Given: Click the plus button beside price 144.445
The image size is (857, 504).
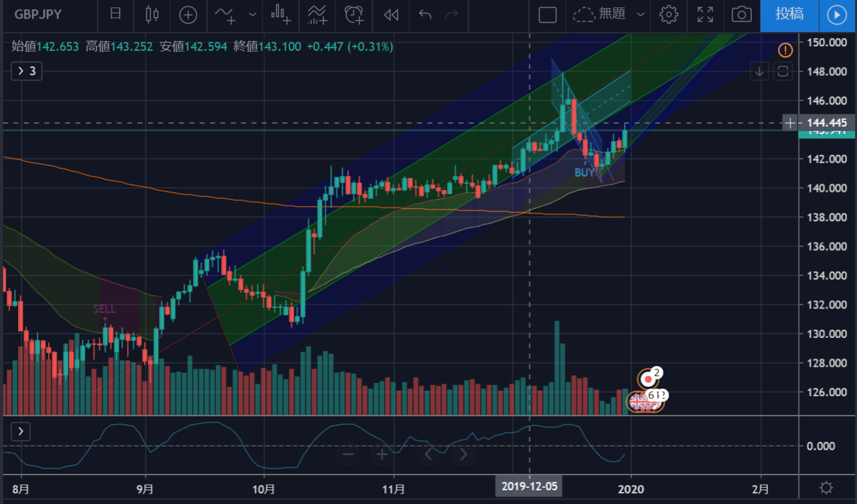Looking at the screenshot, I should 790,122.
